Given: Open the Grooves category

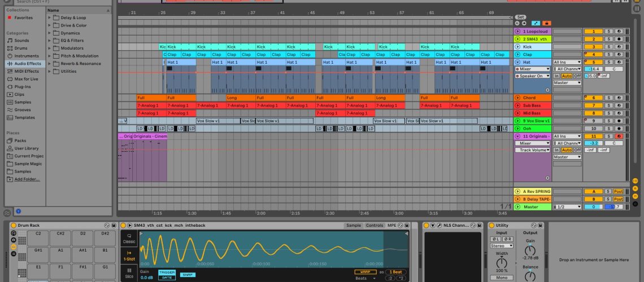Looking at the screenshot, I should tap(22, 110).
